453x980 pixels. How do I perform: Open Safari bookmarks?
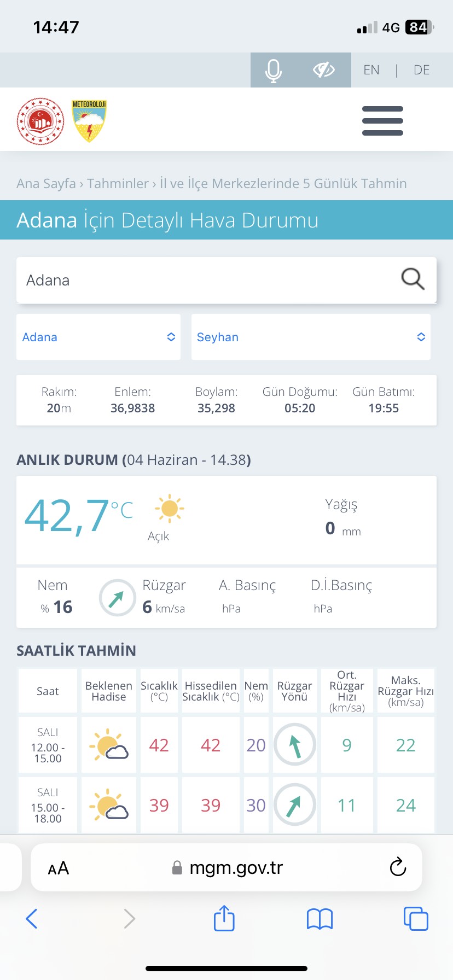(320, 919)
